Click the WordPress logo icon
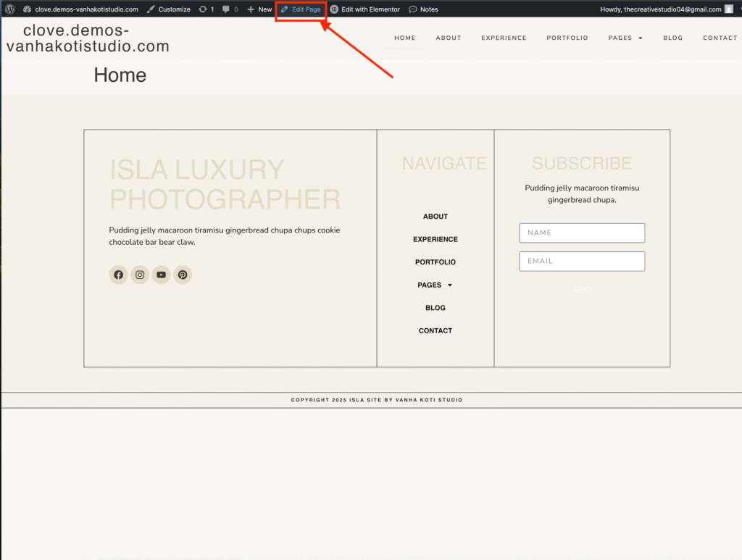742x560 pixels. (x=10, y=9)
